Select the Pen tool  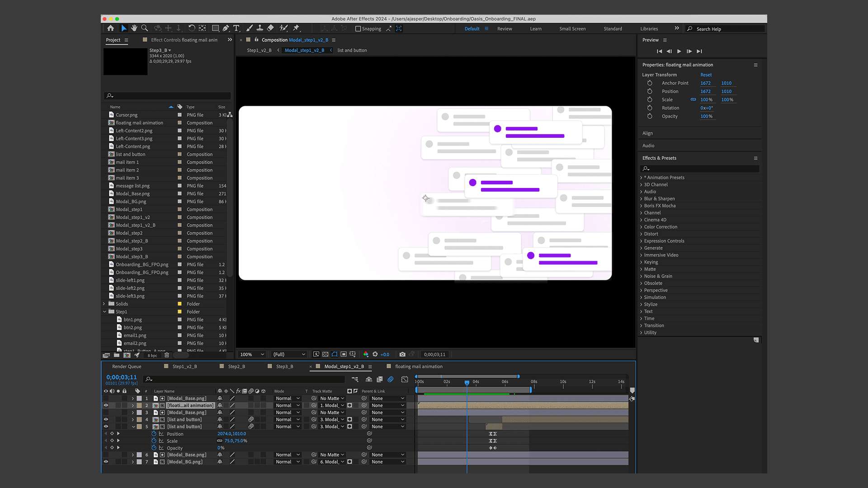[226, 28]
